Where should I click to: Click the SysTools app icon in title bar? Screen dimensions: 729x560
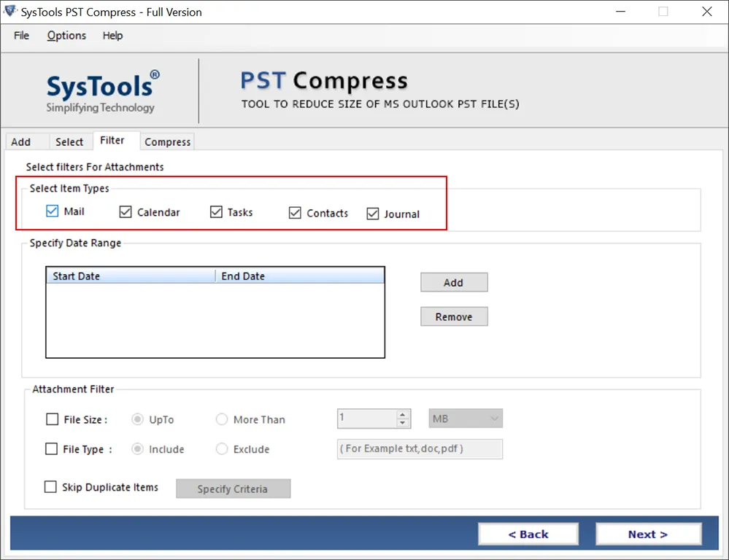tap(10, 11)
